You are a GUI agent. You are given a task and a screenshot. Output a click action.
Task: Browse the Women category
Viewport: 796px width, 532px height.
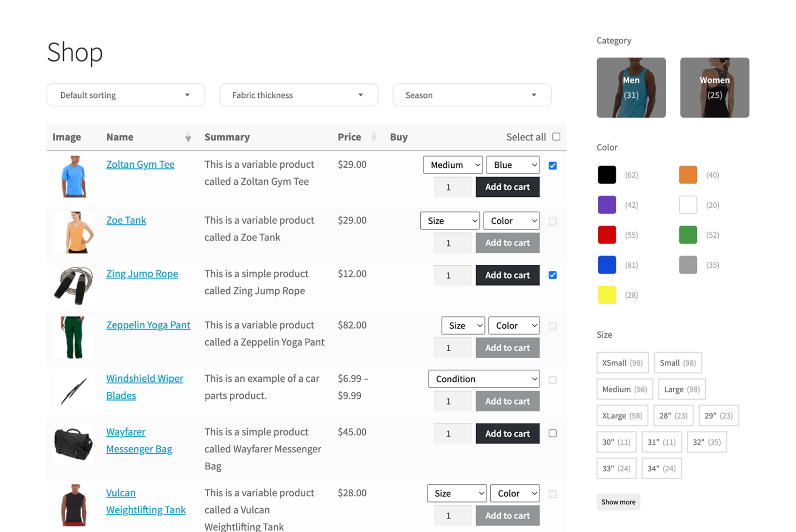pos(714,87)
